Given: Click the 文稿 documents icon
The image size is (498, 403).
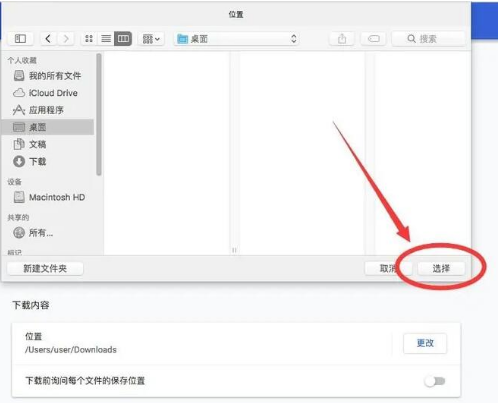Looking at the screenshot, I should click(x=19, y=144).
